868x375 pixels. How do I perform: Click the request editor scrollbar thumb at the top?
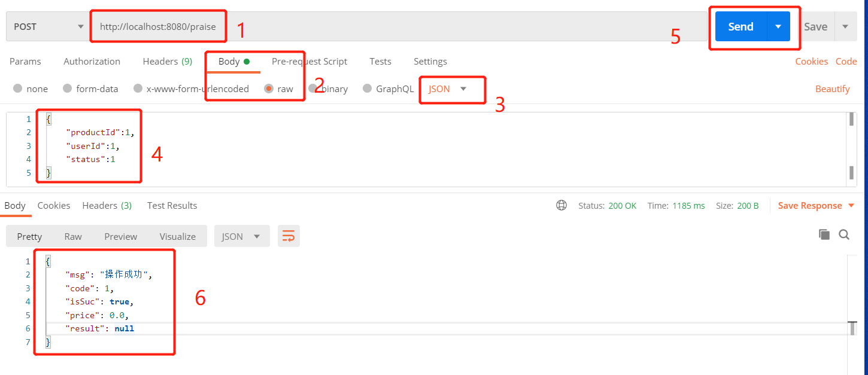coord(851,119)
